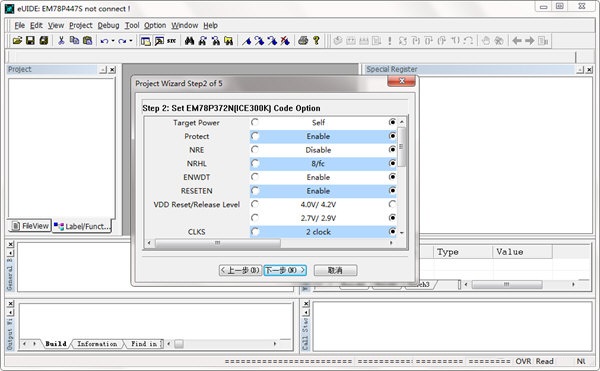Screen dimensions: 600x371
Task: Click the Type column header
Action: pos(463,252)
